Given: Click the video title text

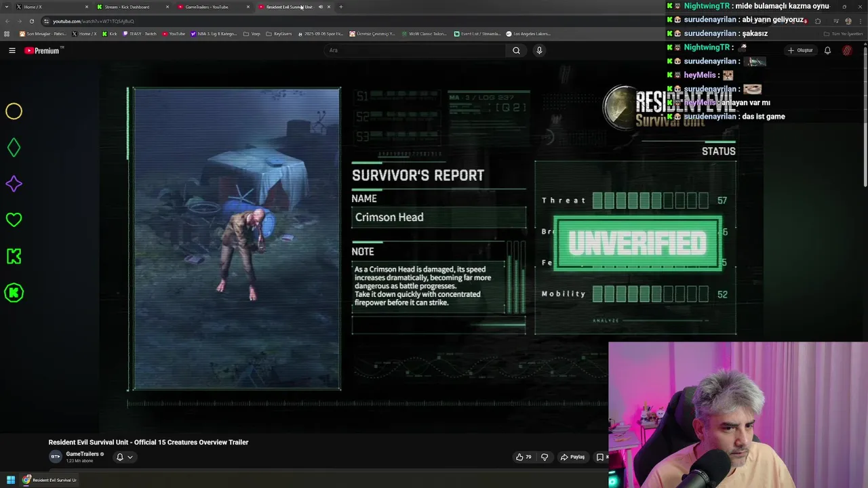Looking at the screenshot, I should pyautogui.click(x=149, y=442).
